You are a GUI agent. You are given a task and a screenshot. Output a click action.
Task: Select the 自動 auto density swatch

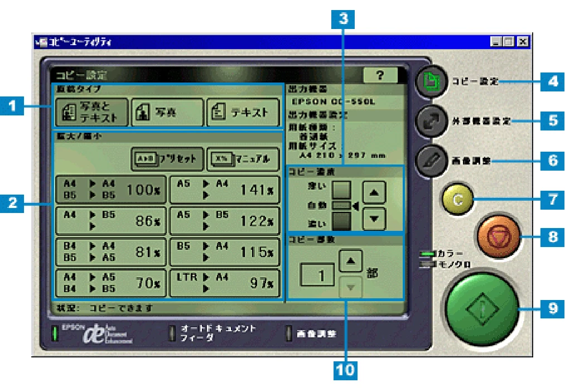click(x=341, y=205)
